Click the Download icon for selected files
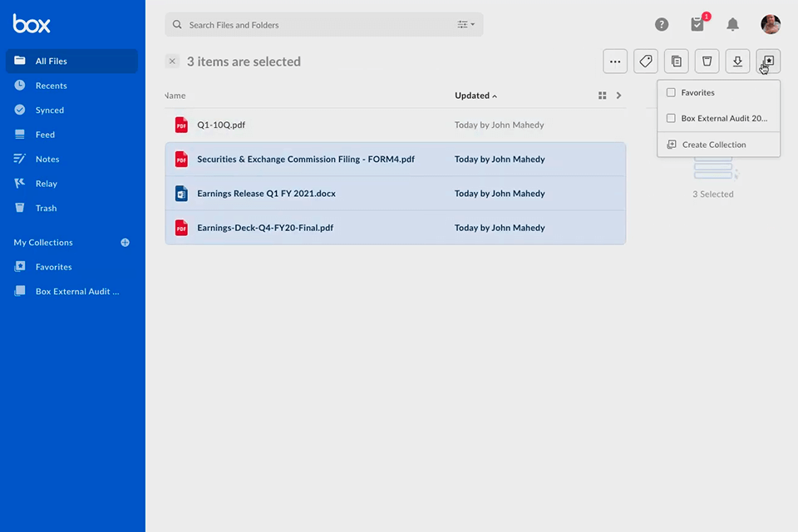 (737, 61)
